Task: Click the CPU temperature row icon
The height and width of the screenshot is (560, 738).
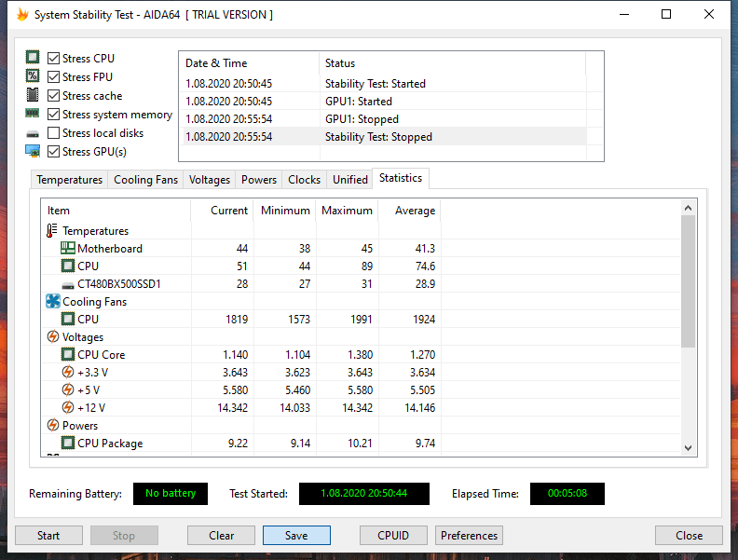Action: pos(68,266)
